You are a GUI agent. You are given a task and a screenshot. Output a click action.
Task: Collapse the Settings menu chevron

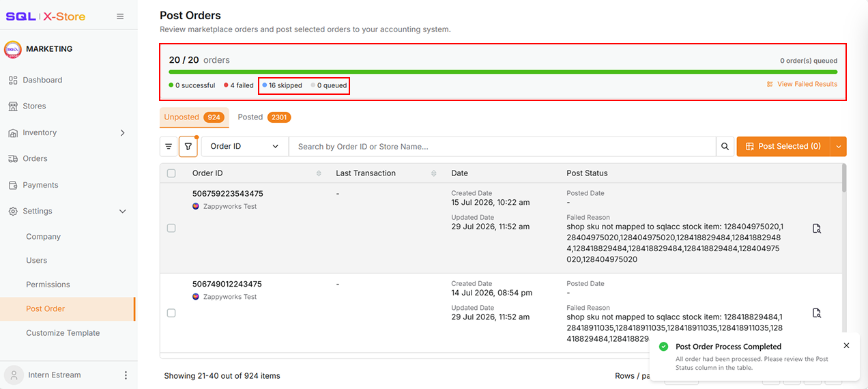click(123, 212)
